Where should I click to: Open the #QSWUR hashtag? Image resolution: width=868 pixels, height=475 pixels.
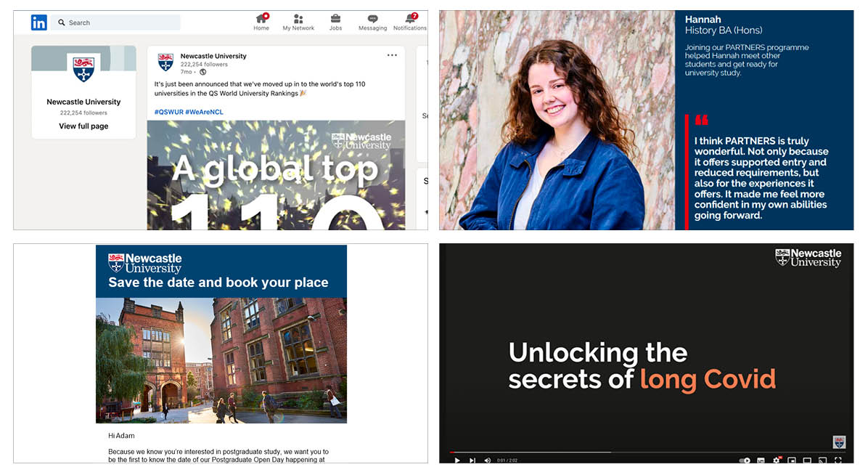click(169, 112)
